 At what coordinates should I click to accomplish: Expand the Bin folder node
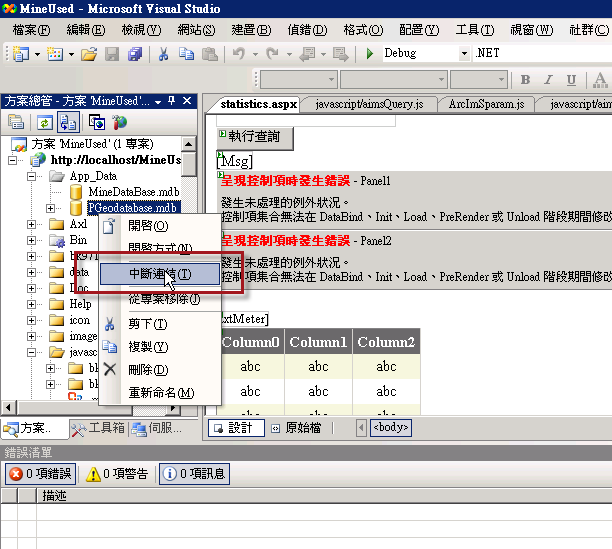pyautogui.click(x=32, y=240)
